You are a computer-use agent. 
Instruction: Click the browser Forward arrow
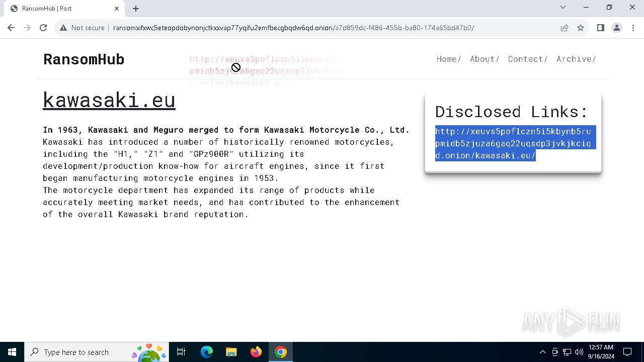(27, 28)
